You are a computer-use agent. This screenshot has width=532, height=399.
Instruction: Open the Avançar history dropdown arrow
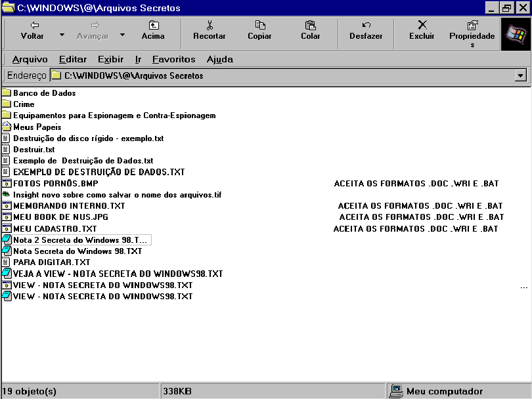coord(122,35)
